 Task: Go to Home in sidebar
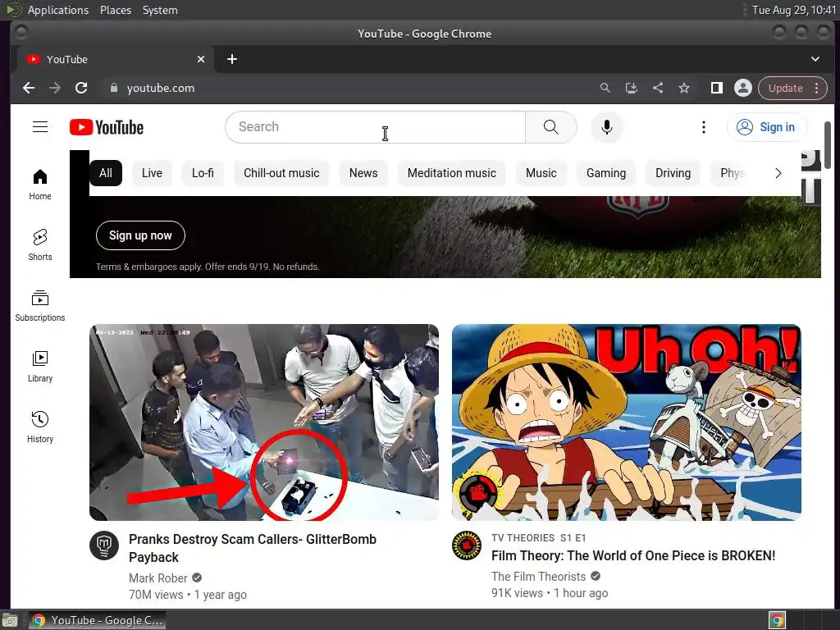(40, 185)
